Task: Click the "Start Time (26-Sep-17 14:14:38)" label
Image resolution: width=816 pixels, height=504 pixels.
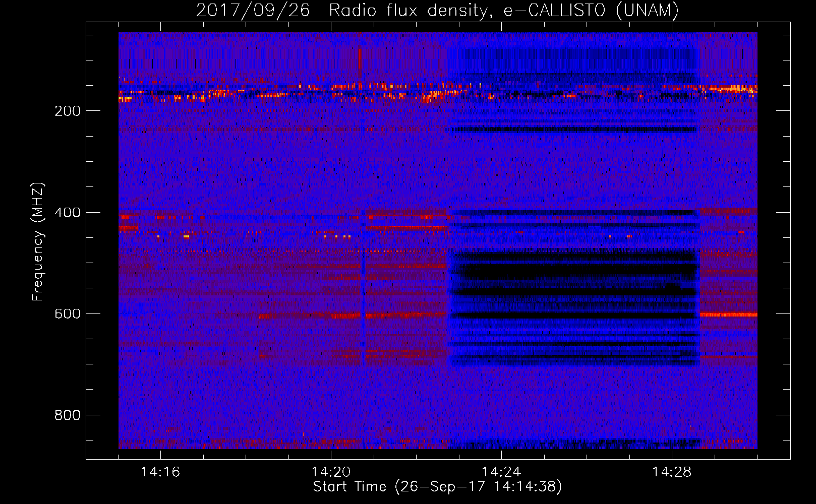Action: [x=437, y=487]
